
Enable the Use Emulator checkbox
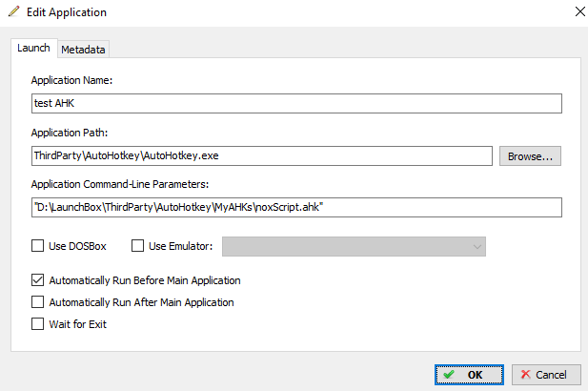click(137, 246)
